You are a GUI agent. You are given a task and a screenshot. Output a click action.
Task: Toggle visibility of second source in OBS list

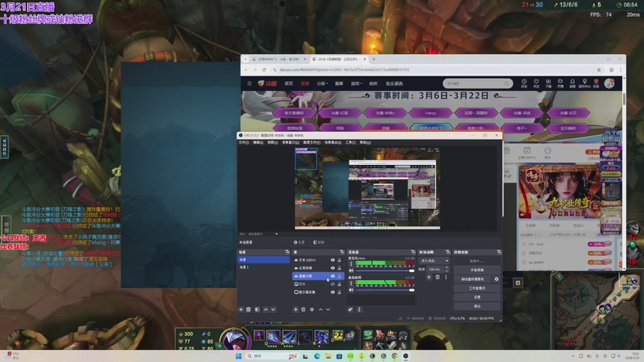coord(332,268)
